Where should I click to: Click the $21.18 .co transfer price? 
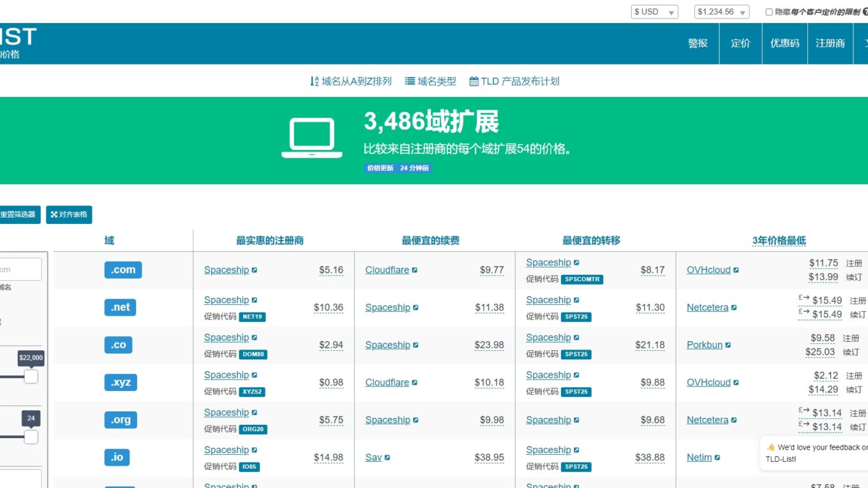(x=650, y=345)
